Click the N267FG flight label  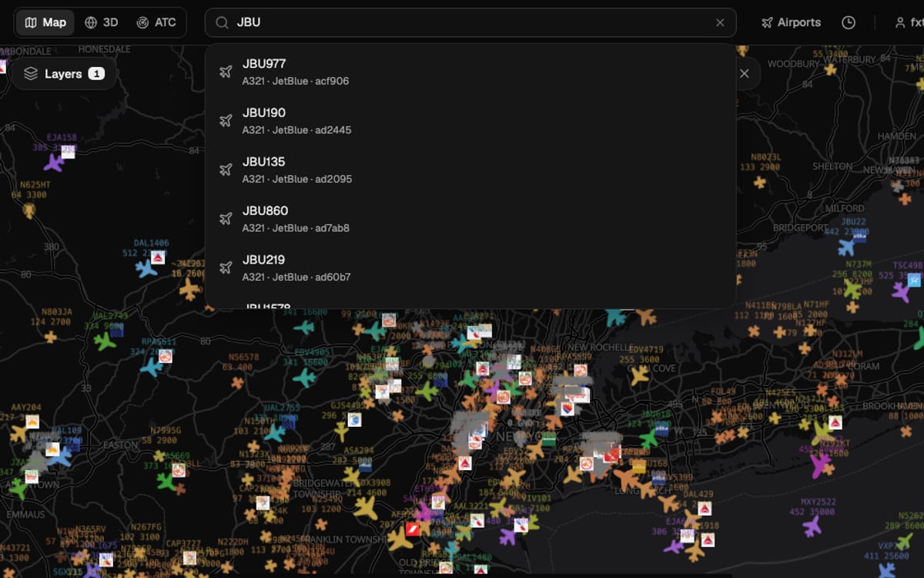(146, 527)
